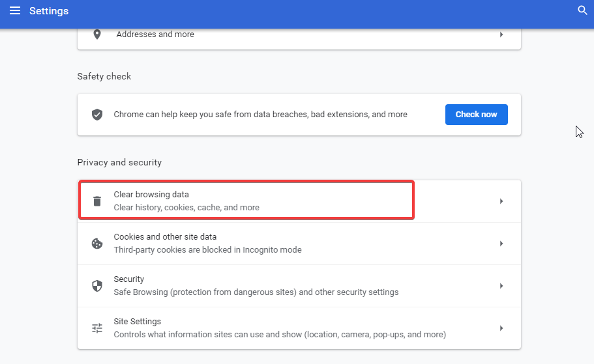Click the Privacy and security heading
Screen dimensions: 594x364
coord(119,162)
